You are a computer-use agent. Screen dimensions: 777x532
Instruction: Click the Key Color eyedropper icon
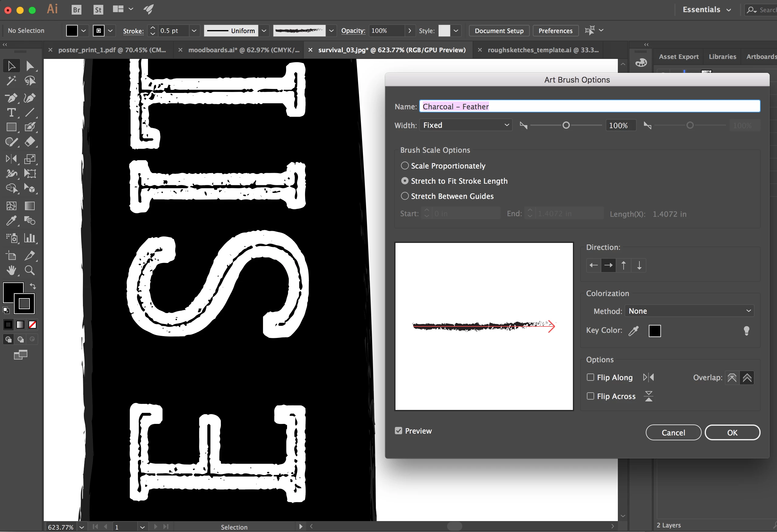pos(634,330)
